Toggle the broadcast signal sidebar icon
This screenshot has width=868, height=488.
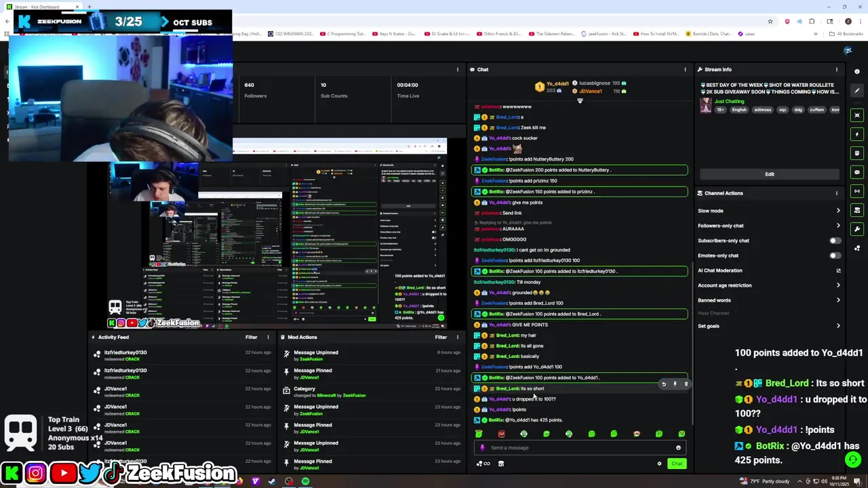coord(857,191)
